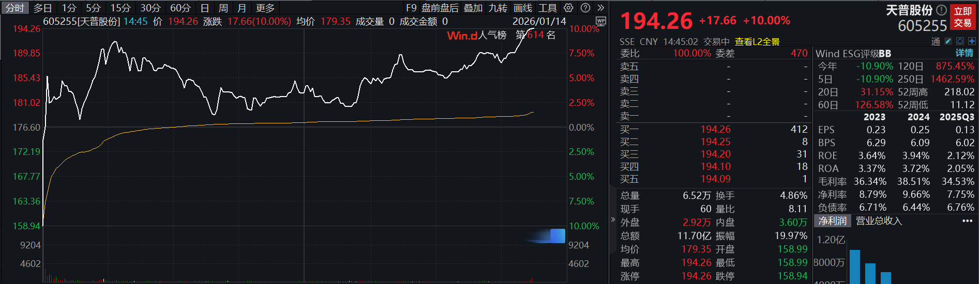The image size is (980, 284).
Task: Open the 更多 periods dropdown
Action: (265, 8)
